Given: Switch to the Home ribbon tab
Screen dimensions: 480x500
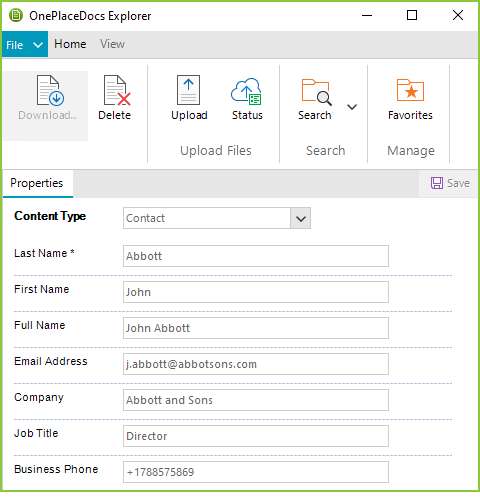Looking at the screenshot, I should click(x=70, y=44).
